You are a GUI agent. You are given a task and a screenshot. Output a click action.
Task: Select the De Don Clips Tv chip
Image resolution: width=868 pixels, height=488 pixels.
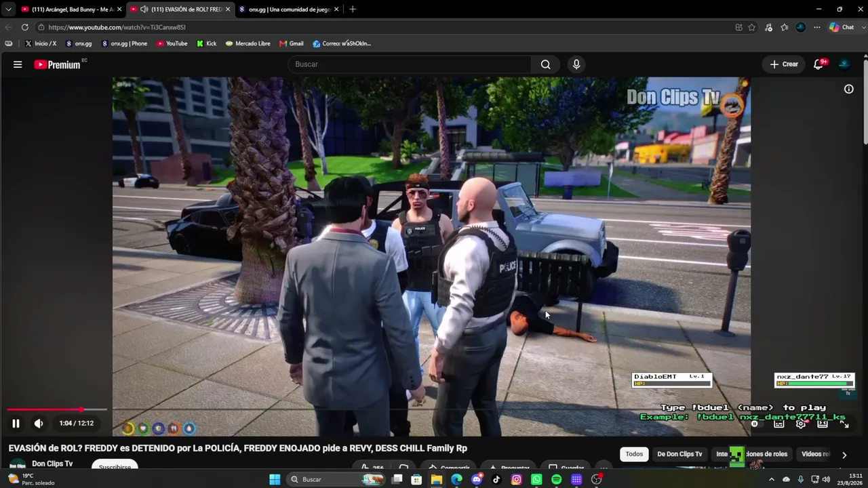click(679, 454)
